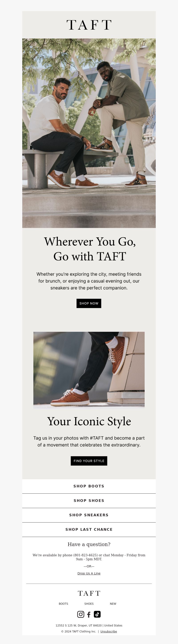Viewport: 178px width, 644px height.
Task: Click the small TAFT footer logo
Action: [x=89, y=593]
